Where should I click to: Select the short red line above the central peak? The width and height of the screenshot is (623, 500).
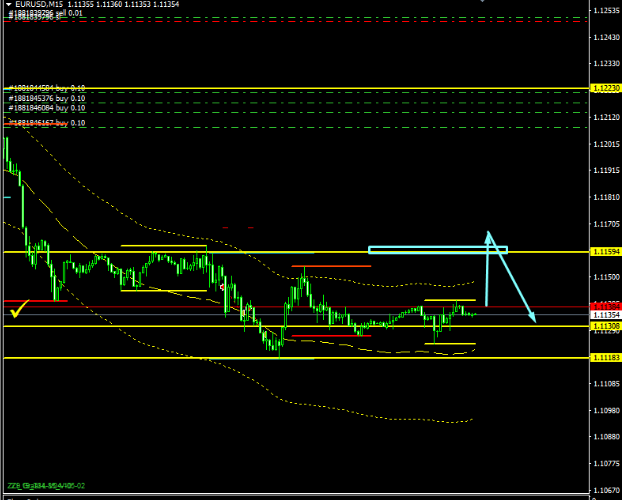click(332, 266)
